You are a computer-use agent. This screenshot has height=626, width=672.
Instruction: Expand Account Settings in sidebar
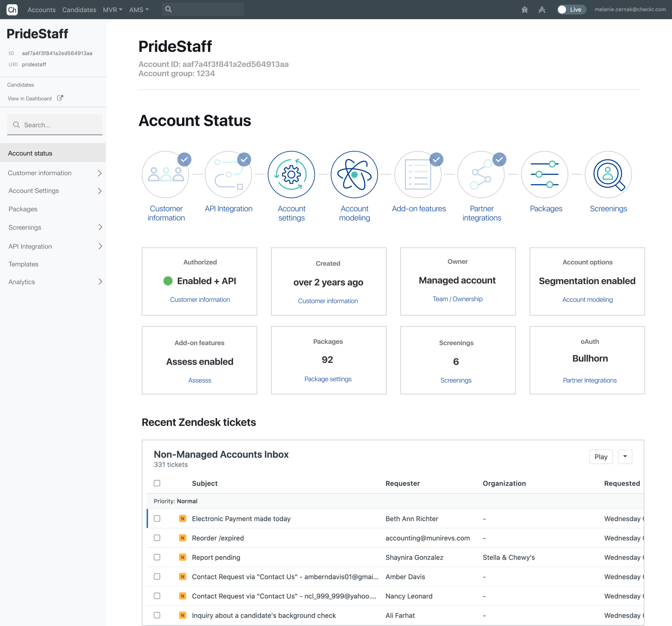(100, 191)
